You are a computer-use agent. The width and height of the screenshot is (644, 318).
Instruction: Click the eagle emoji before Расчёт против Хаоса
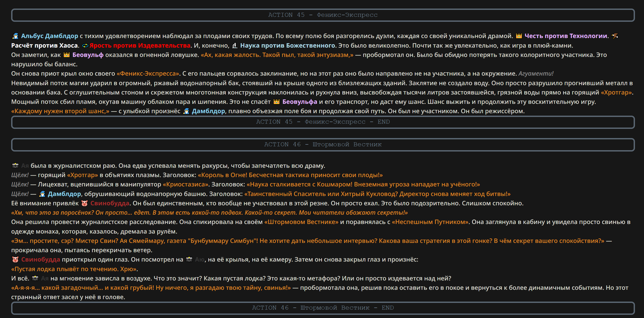(615, 36)
